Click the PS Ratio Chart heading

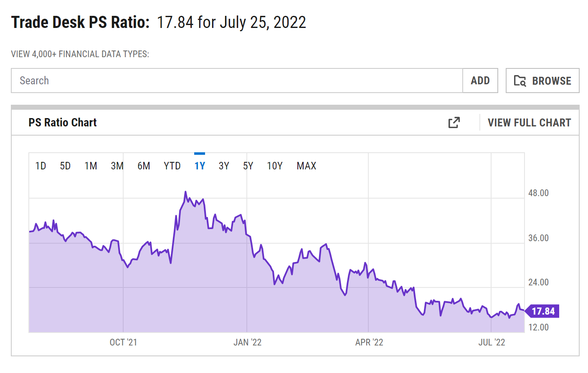click(x=63, y=123)
